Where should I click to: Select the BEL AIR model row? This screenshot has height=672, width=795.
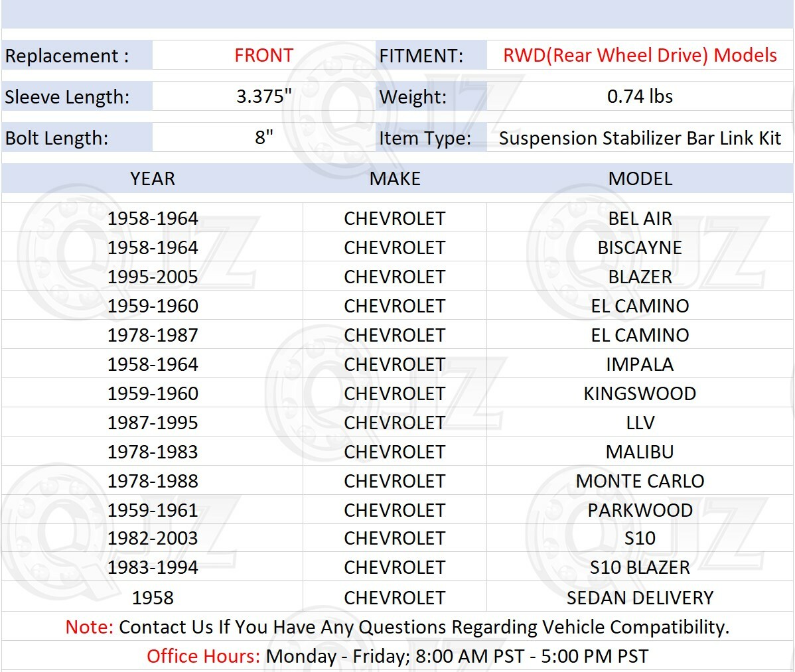point(640,218)
